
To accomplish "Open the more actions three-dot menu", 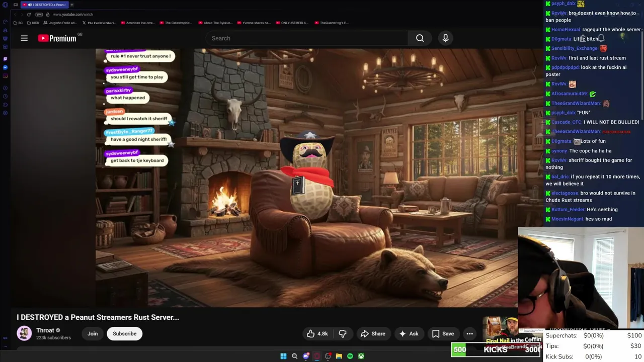I will coord(469,334).
